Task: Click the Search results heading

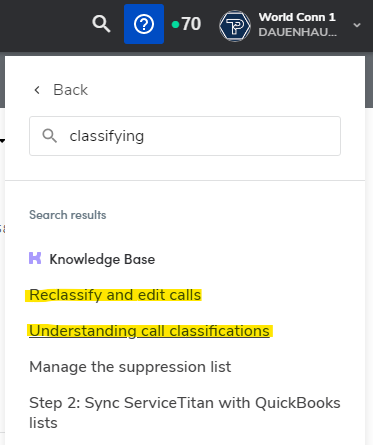Action: pyautogui.click(x=68, y=215)
